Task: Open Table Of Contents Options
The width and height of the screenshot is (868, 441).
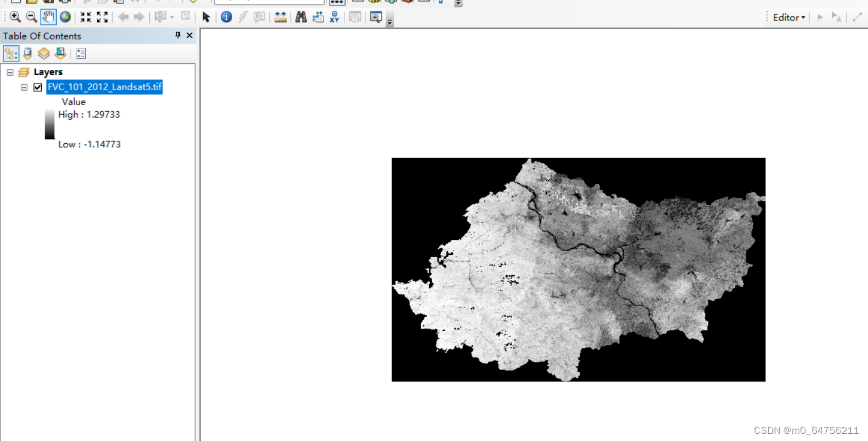Action: click(x=81, y=53)
